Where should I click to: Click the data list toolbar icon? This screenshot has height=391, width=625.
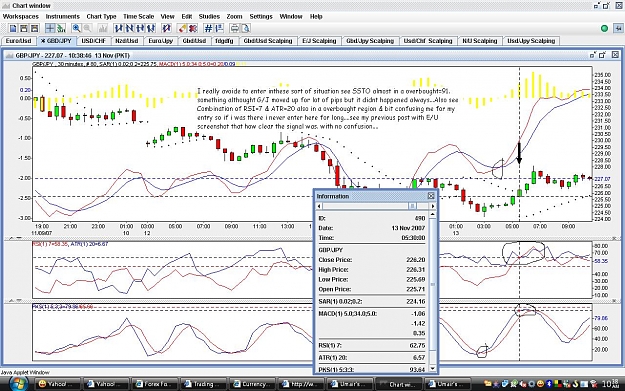(x=219, y=28)
